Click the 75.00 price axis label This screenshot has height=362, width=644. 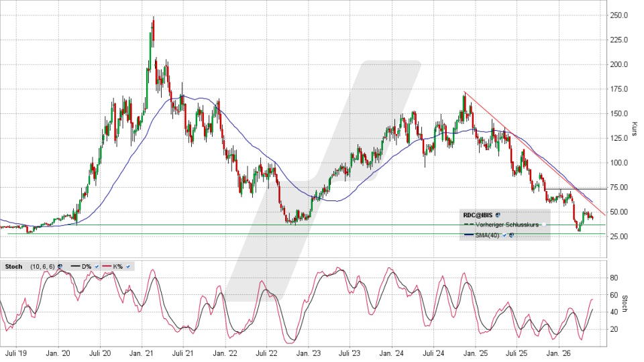619,188
